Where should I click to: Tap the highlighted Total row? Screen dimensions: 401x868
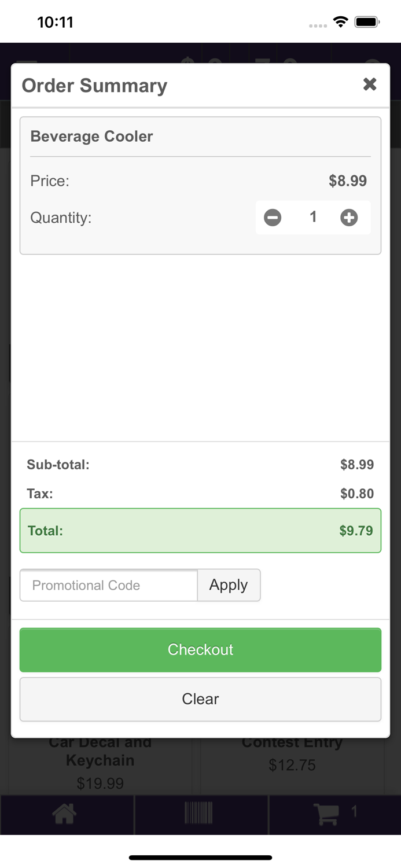[200, 531]
